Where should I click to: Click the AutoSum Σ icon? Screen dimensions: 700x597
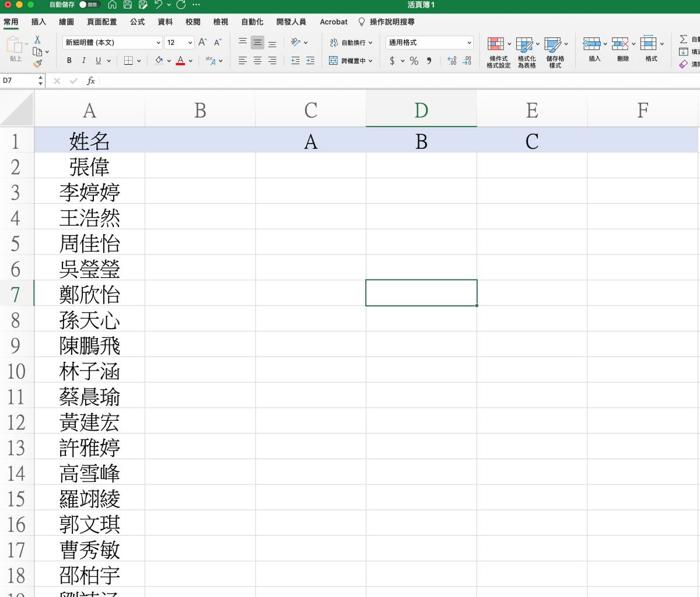[684, 39]
